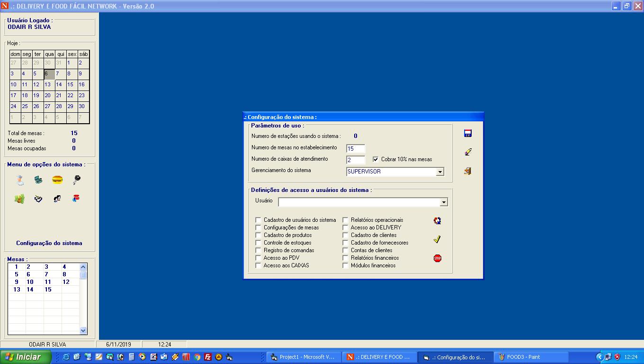Click the Numero de mesas input field
The image size is (644, 364).
(356, 149)
